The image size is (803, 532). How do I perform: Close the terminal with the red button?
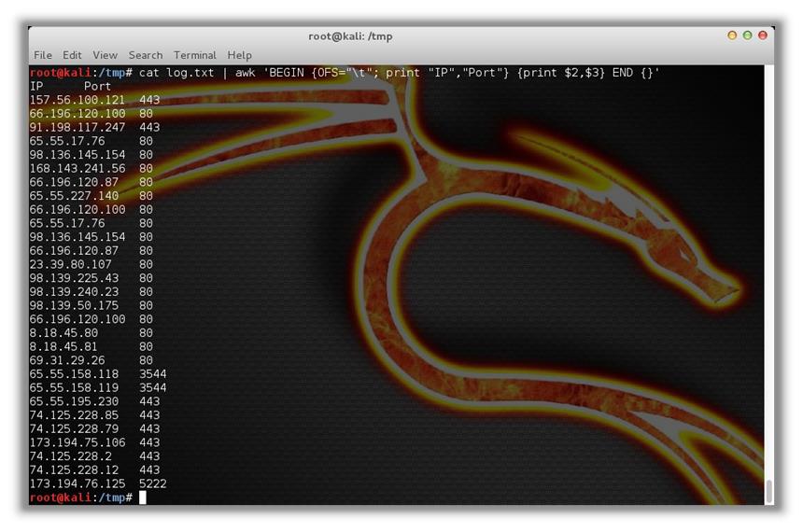[763, 35]
